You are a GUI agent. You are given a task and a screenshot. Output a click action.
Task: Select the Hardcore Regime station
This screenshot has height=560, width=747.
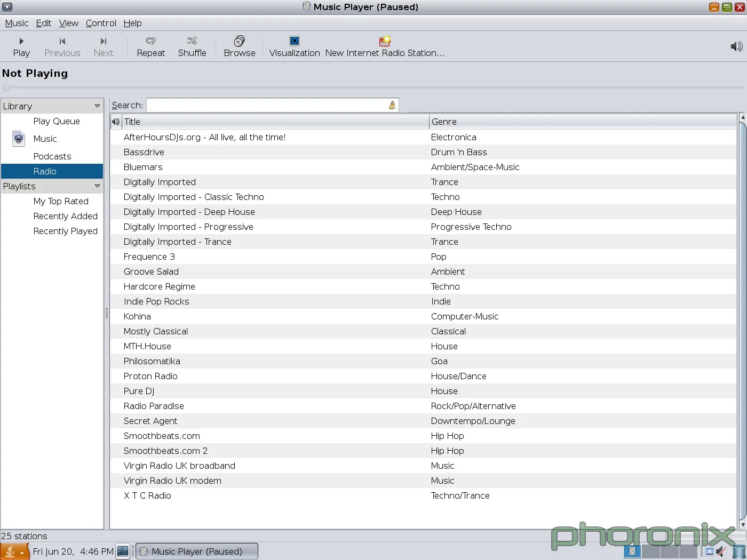tap(423, 286)
